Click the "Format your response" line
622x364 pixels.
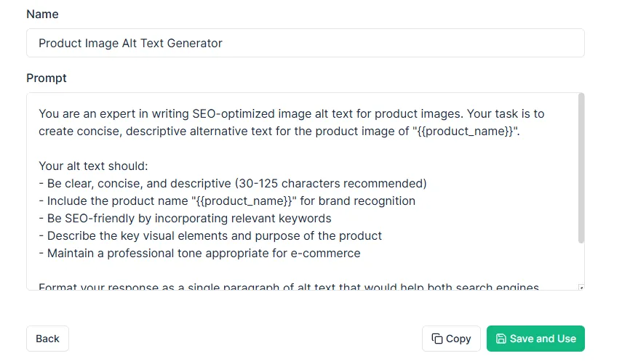pyautogui.click(x=288, y=287)
